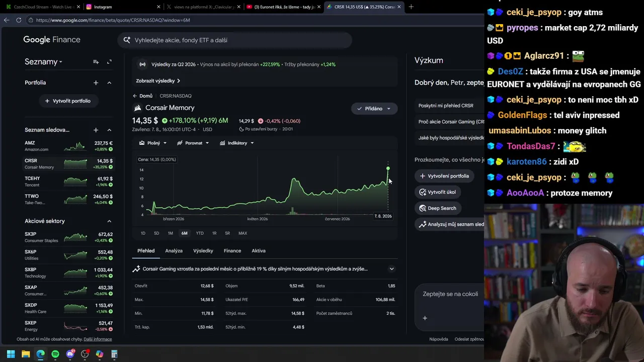Switch to the Analýza tab
Image resolution: width=644 pixels, height=362 pixels.
coord(174,250)
